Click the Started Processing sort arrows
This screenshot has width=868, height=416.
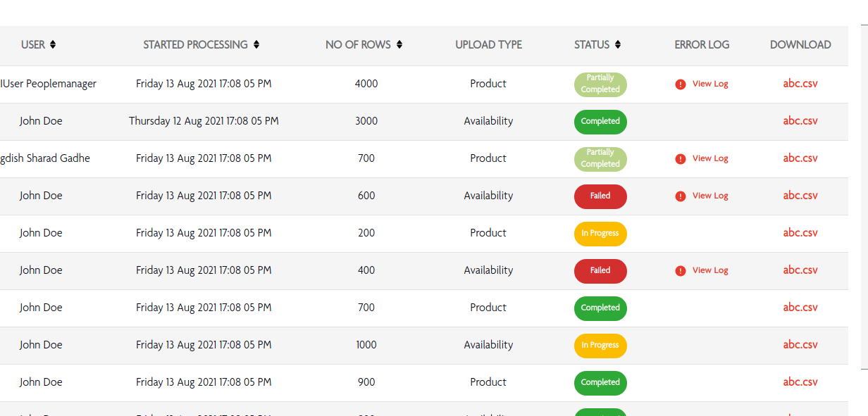256,45
